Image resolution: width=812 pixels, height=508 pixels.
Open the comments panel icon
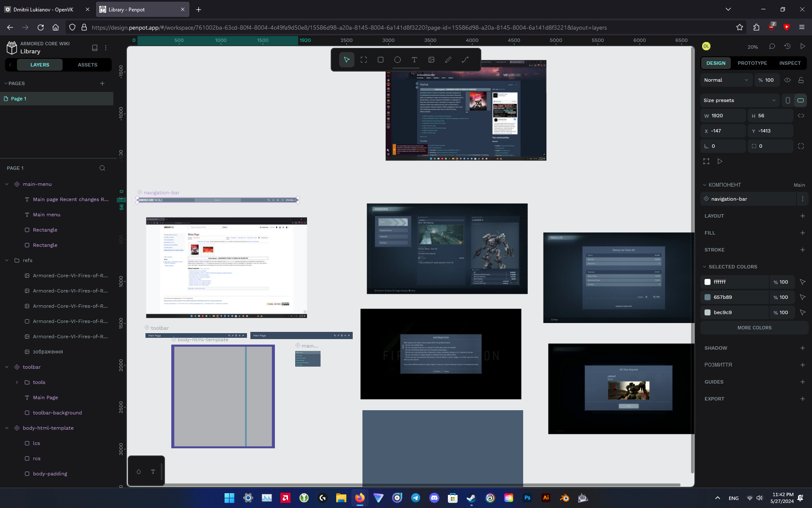772,46
